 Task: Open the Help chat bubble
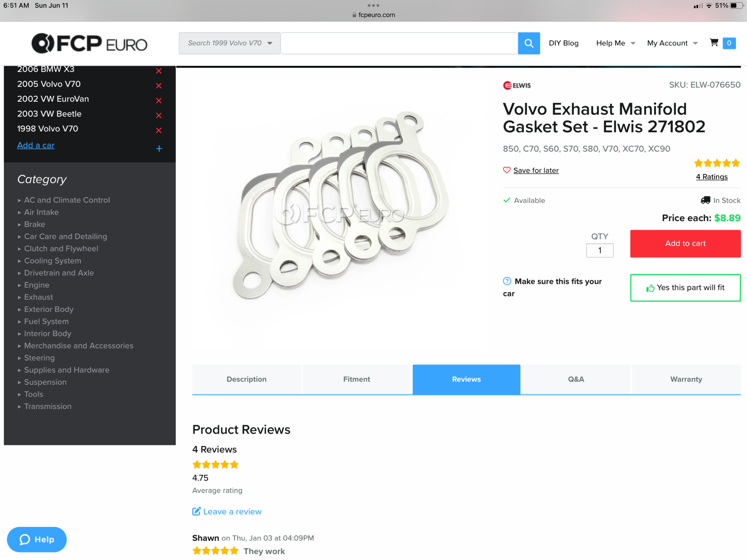pos(37,539)
